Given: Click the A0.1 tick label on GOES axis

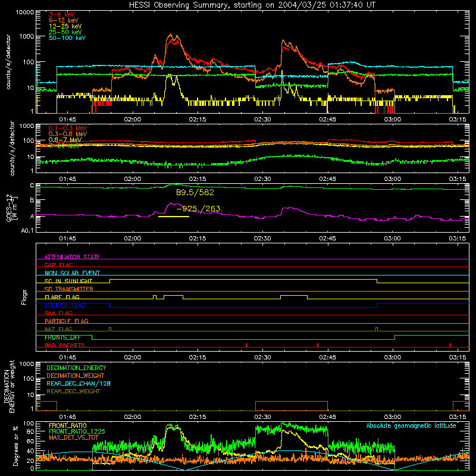Looking at the screenshot, I should click(27, 230).
